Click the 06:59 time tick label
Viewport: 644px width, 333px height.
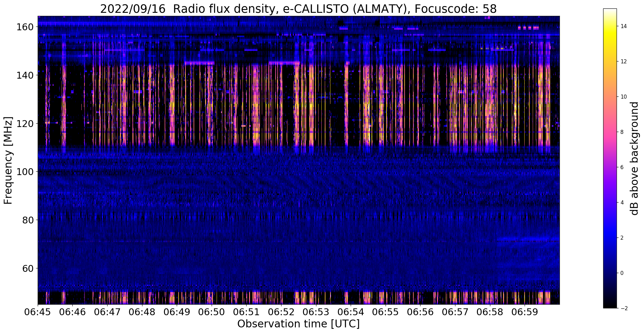point(525,312)
